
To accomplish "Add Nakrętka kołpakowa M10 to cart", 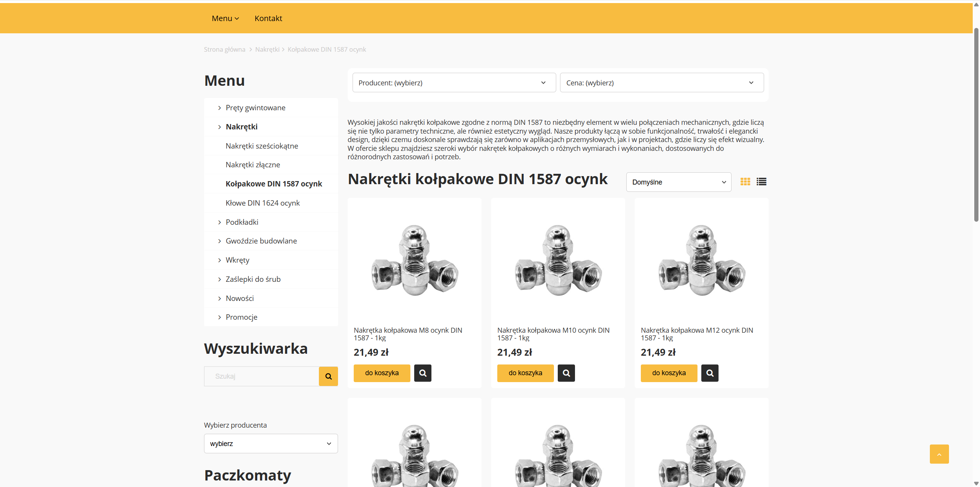I will tap(525, 373).
